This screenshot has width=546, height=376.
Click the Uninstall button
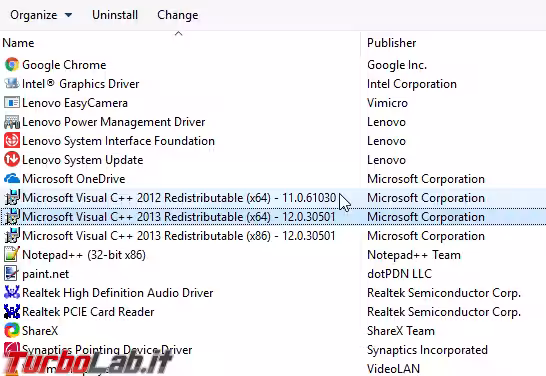click(x=115, y=15)
